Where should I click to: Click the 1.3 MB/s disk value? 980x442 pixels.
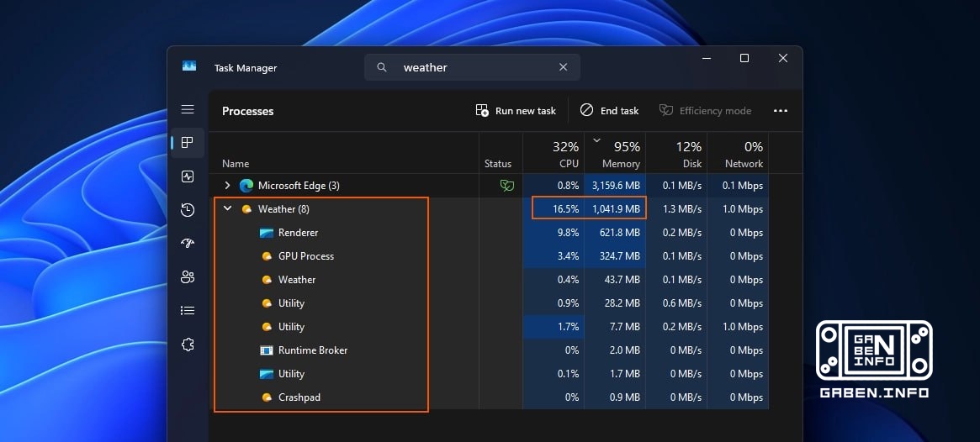coord(682,209)
